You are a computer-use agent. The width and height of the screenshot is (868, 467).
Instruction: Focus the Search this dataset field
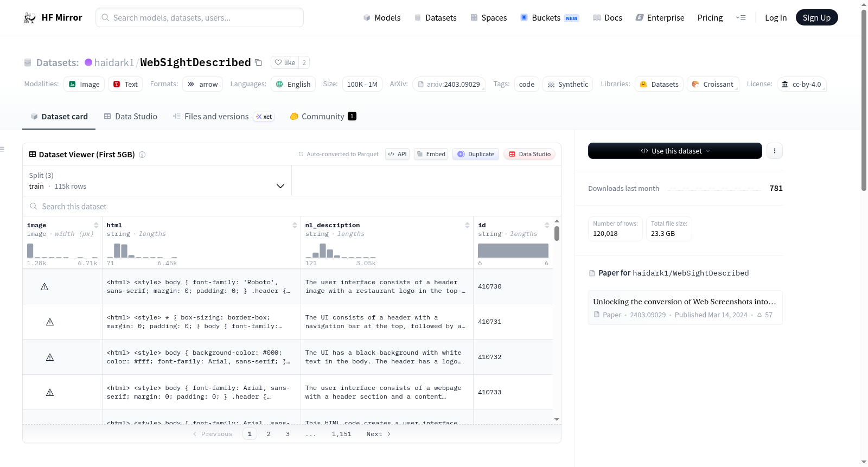pyautogui.click(x=292, y=207)
